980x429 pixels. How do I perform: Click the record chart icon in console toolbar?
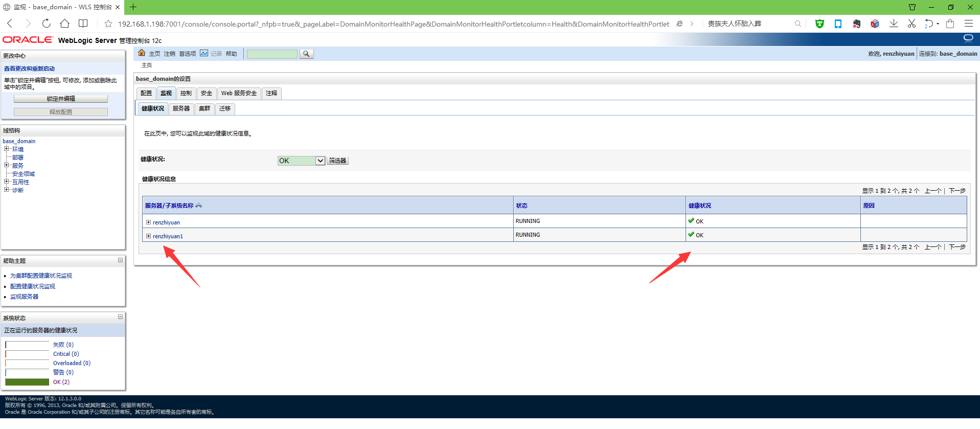coord(204,53)
